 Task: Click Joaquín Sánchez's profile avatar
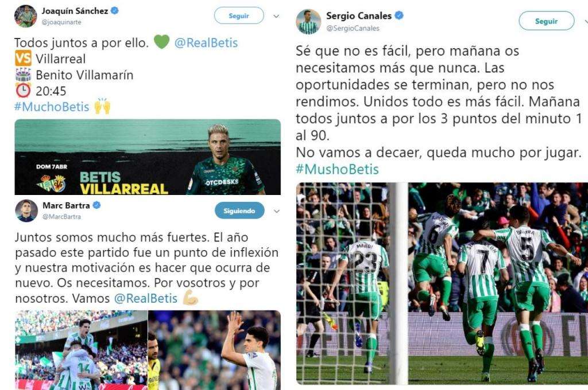25,16
